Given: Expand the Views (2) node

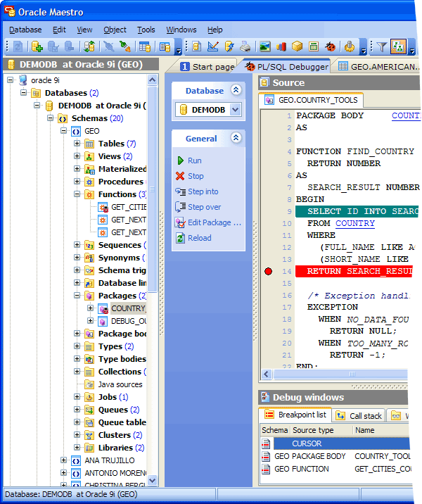Looking at the screenshot, I should point(77,156).
